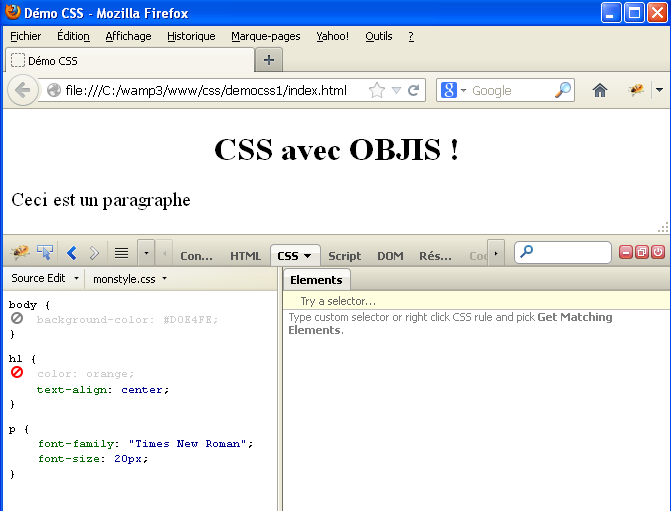Select the Script panel tab
Viewport: 671px width, 511px height.
click(344, 256)
